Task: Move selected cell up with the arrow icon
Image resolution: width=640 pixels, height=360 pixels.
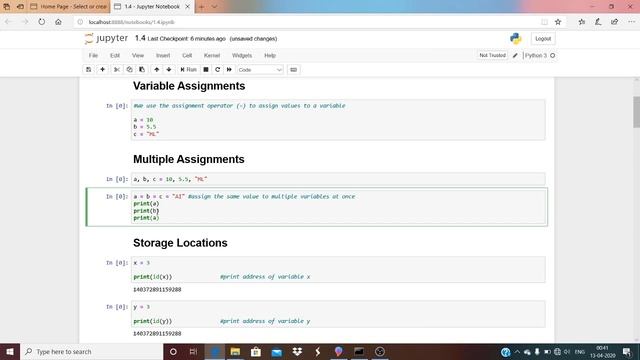Action: [156, 70]
